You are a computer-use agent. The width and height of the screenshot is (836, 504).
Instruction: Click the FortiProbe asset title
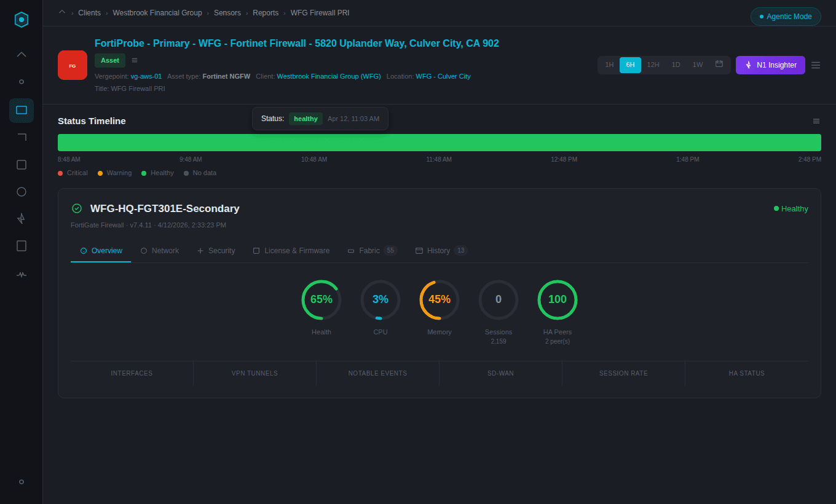tap(297, 44)
